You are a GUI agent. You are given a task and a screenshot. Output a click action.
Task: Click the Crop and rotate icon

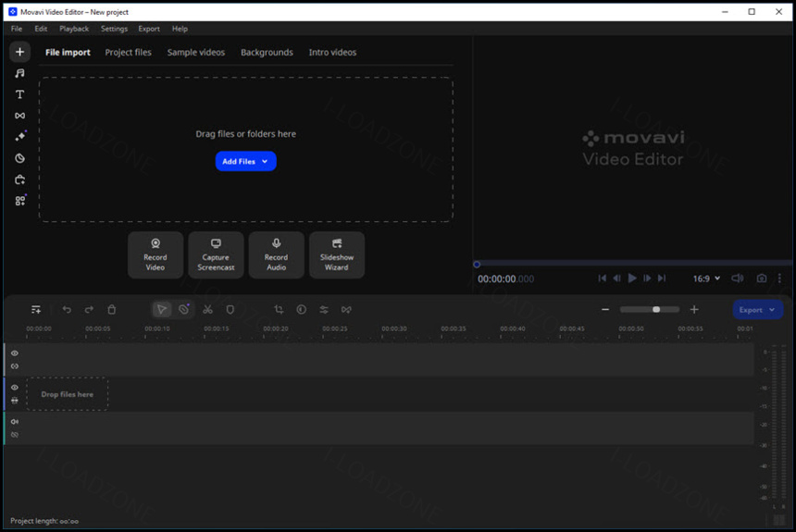[x=279, y=309]
